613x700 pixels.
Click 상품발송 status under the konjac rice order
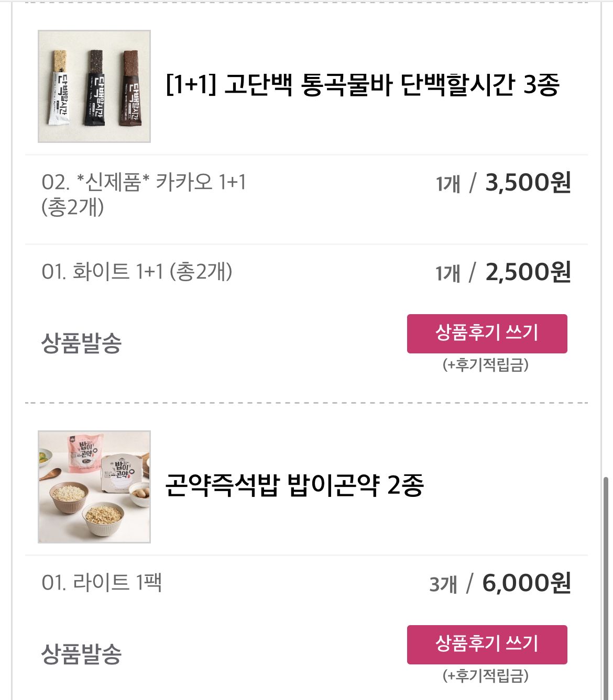[81, 654]
